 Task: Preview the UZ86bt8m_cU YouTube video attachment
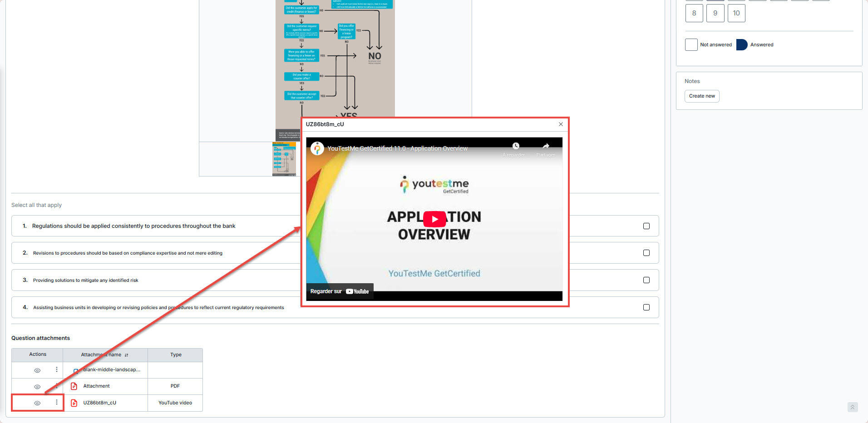point(37,403)
